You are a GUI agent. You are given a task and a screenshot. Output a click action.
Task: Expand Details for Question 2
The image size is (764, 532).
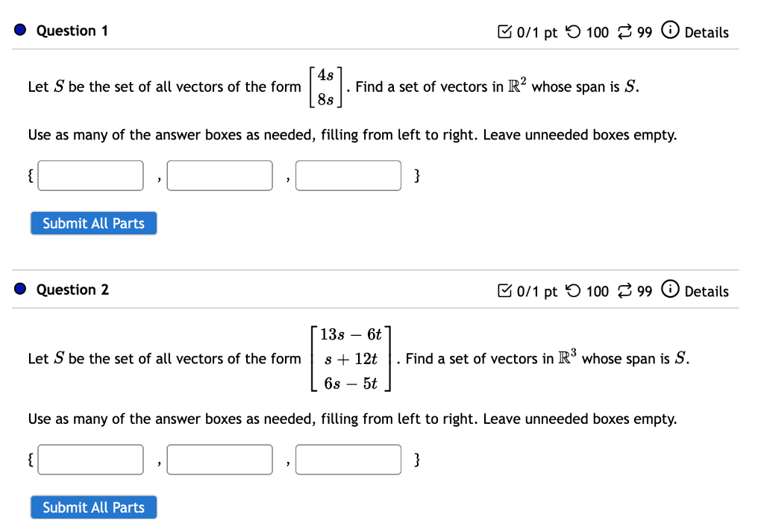707,292
